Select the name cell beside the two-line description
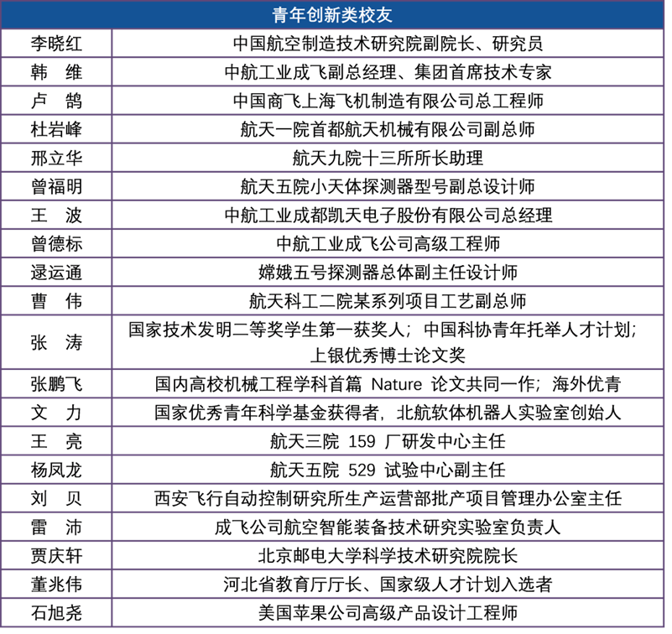This screenshot has height=634, width=672. [56, 342]
